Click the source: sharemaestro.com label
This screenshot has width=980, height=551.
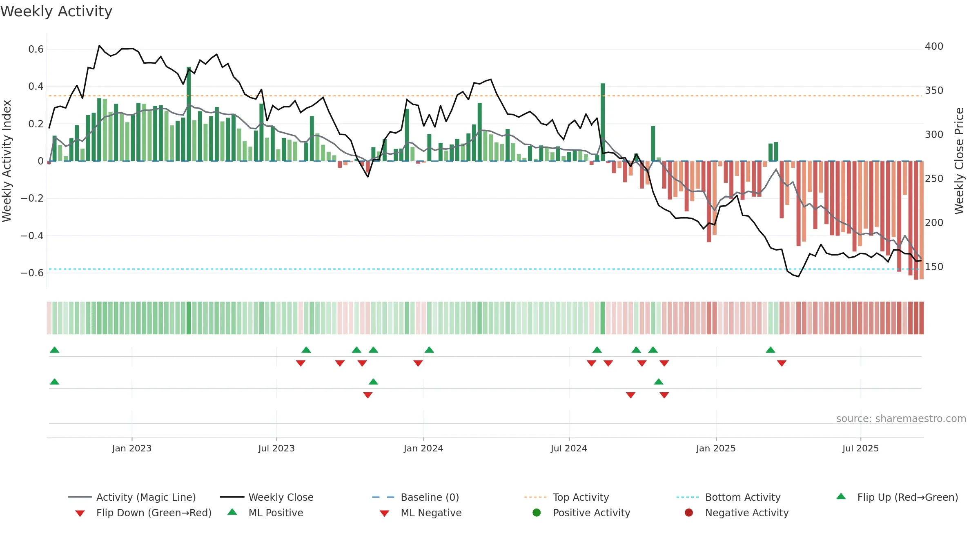click(x=901, y=418)
